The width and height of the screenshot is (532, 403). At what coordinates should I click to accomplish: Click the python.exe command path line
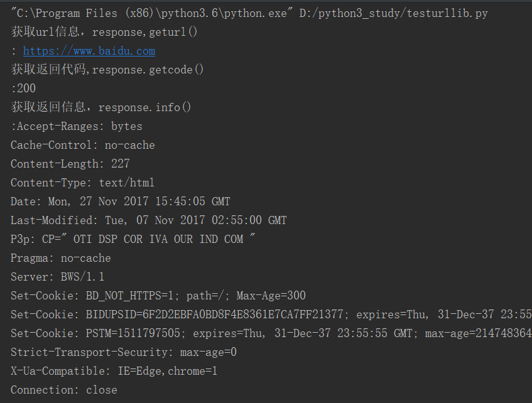249,13
